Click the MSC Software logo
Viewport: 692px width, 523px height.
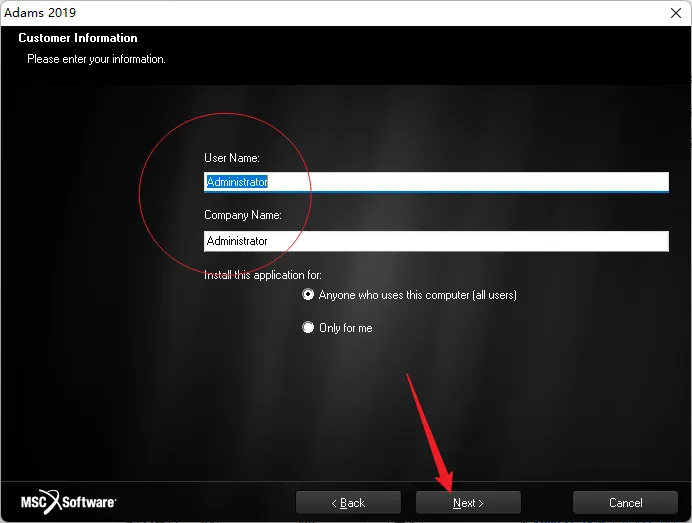(x=68, y=502)
